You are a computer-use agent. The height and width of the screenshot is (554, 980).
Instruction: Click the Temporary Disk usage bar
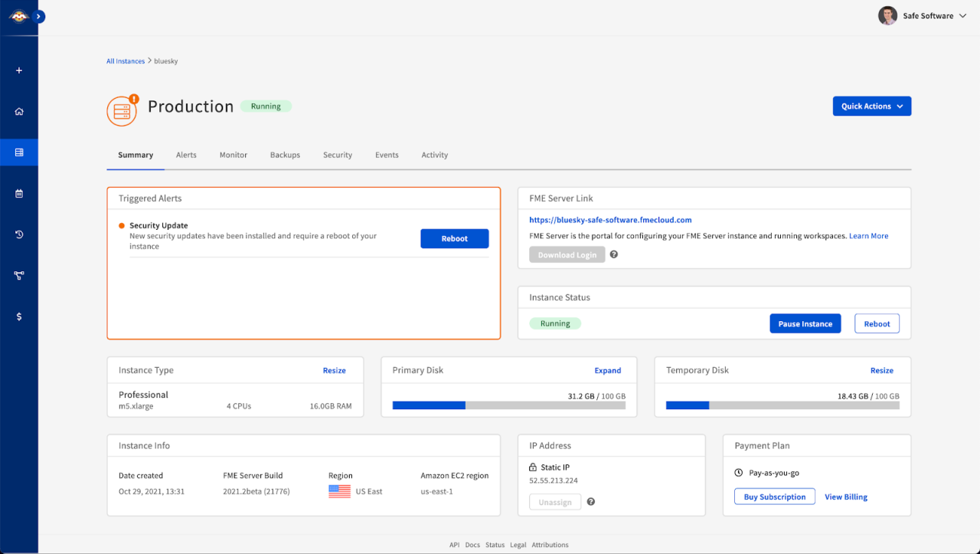coord(782,405)
